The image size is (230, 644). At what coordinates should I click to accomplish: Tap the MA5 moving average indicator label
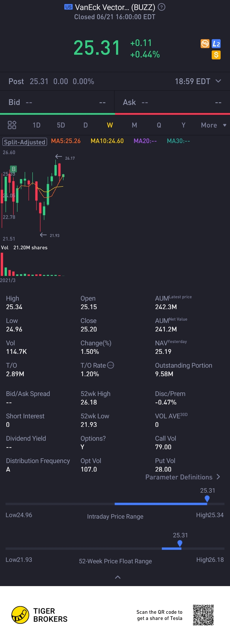66,141
